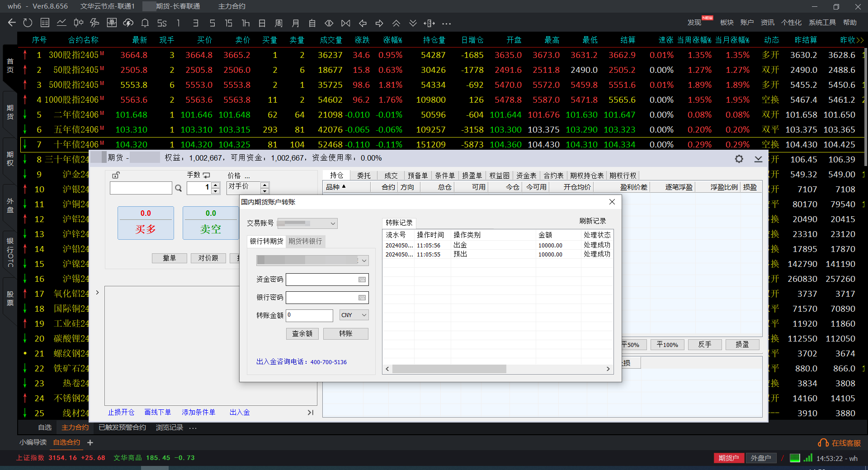This screenshot has height=470, width=868.
Task: Open the 系统工具 menu
Action: [x=822, y=23]
